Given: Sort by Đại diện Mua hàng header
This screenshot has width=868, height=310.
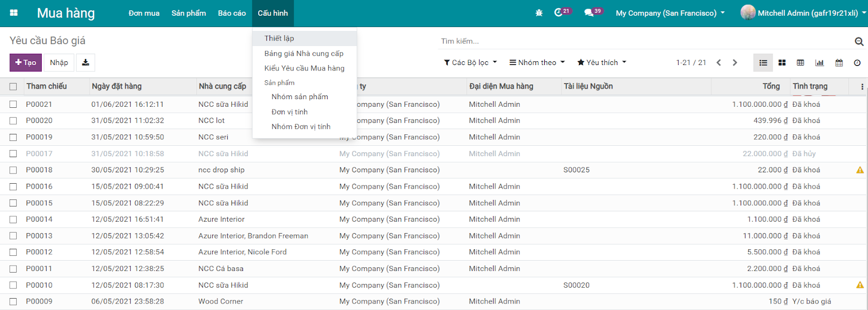Looking at the screenshot, I should click(x=501, y=86).
